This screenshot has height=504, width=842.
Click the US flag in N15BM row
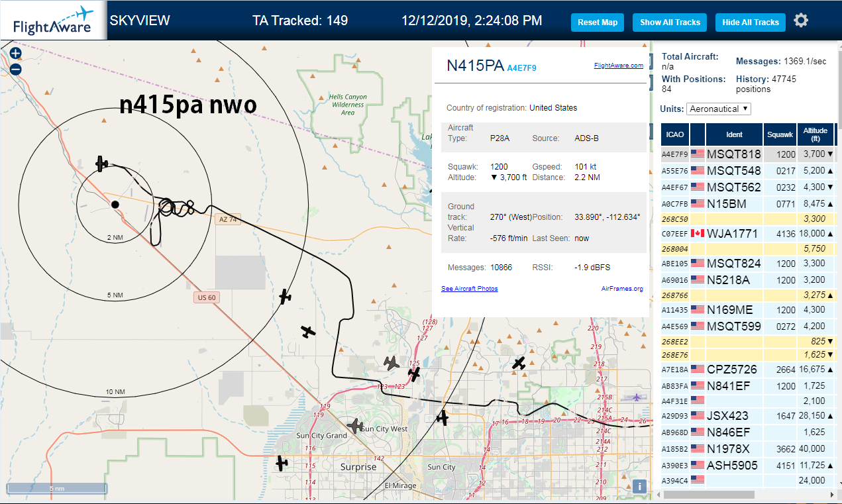coord(697,203)
